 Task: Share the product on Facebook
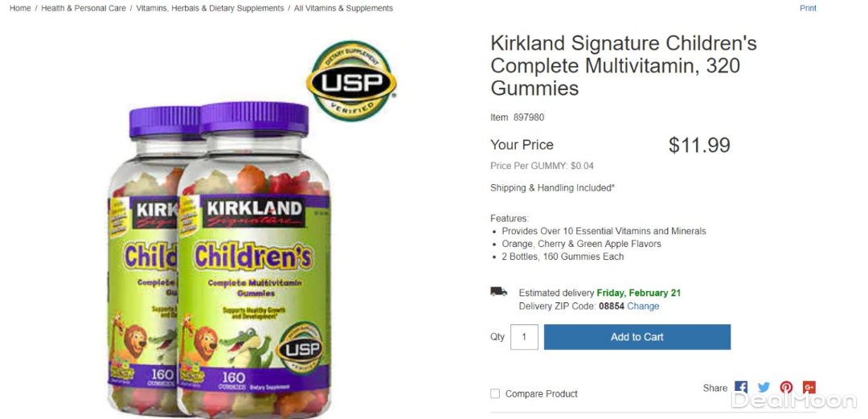coord(741,388)
